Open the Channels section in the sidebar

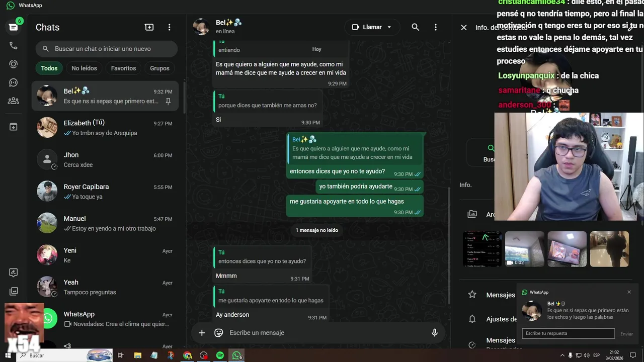tap(14, 82)
